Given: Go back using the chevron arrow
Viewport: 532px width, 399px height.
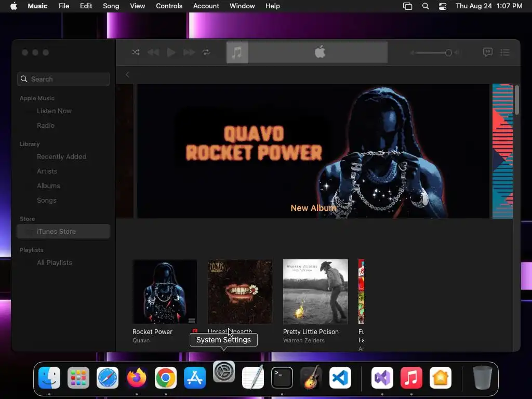Looking at the screenshot, I should point(127,75).
